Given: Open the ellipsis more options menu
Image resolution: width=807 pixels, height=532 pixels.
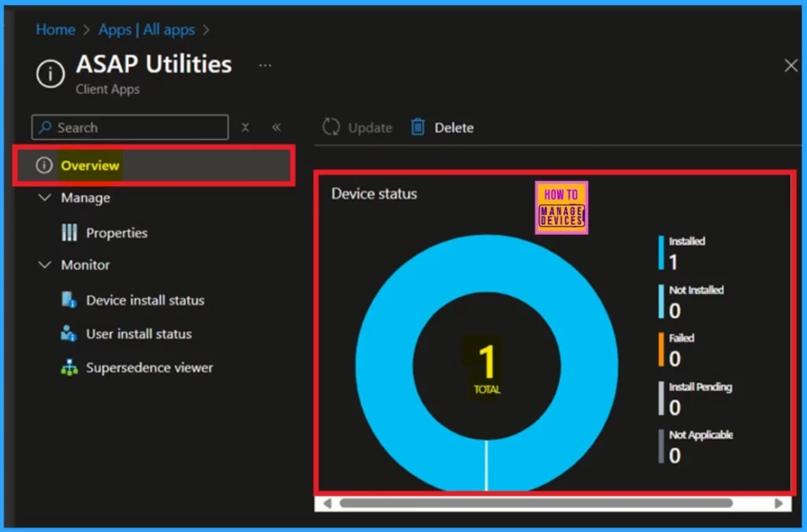Looking at the screenshot, I should coord(265,65).
